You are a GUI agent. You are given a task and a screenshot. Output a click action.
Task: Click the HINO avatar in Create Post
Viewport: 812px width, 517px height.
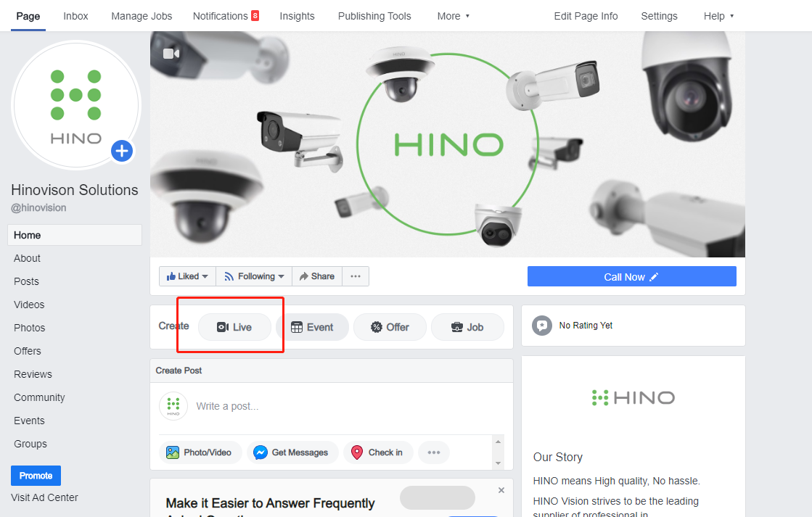coord(173,406)
